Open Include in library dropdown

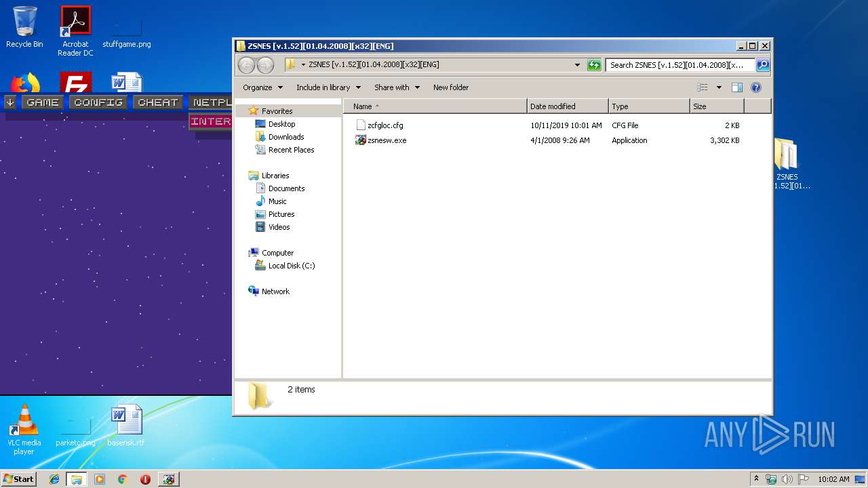328,87
